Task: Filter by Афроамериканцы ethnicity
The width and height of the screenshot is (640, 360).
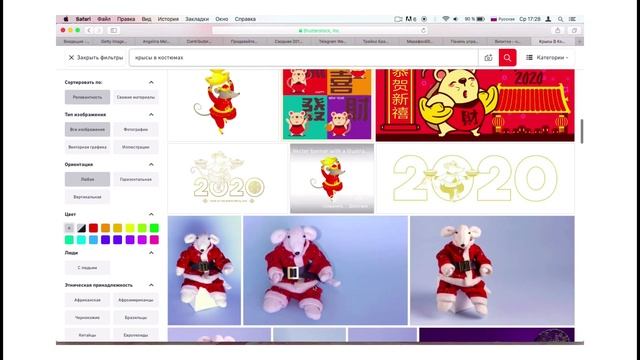Action: (x=136, y=300)
